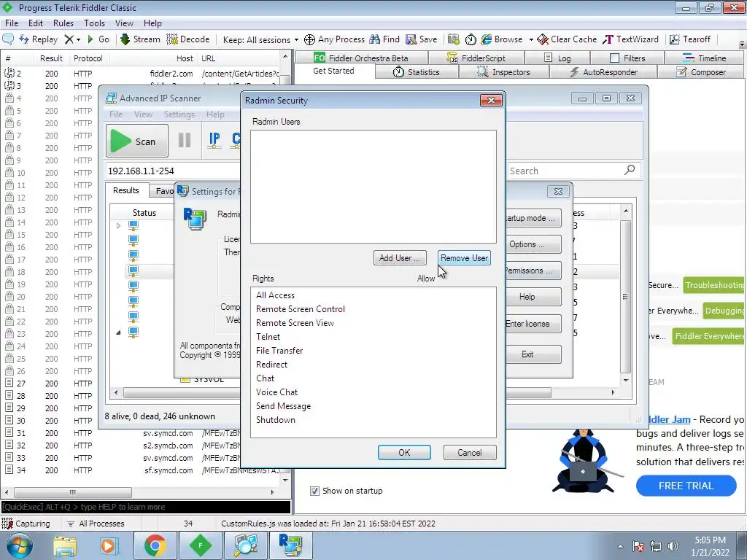Click the timer stopwatch icon in toolbar
The image size is (747, 560).
pyautogui.click(x=471, y=39)
